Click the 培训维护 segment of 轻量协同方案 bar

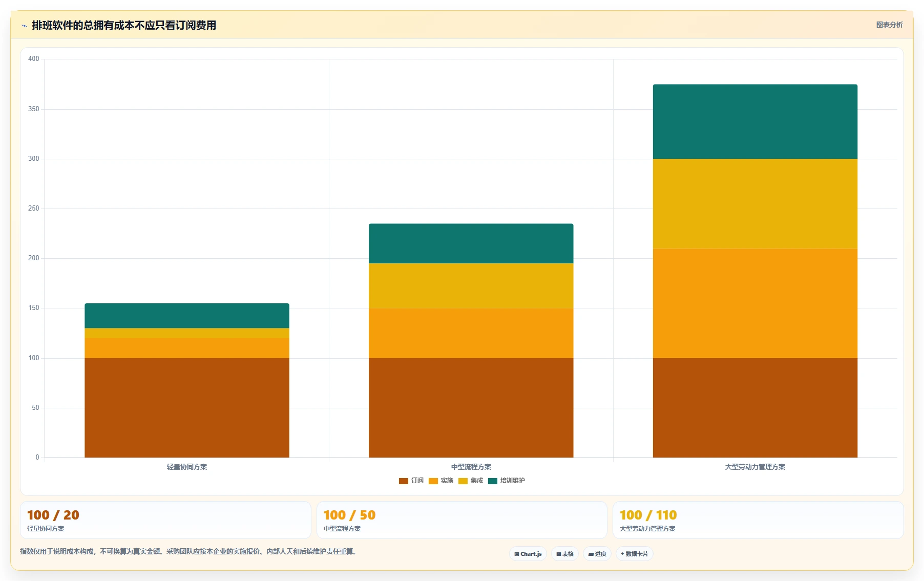coord(187,316)
